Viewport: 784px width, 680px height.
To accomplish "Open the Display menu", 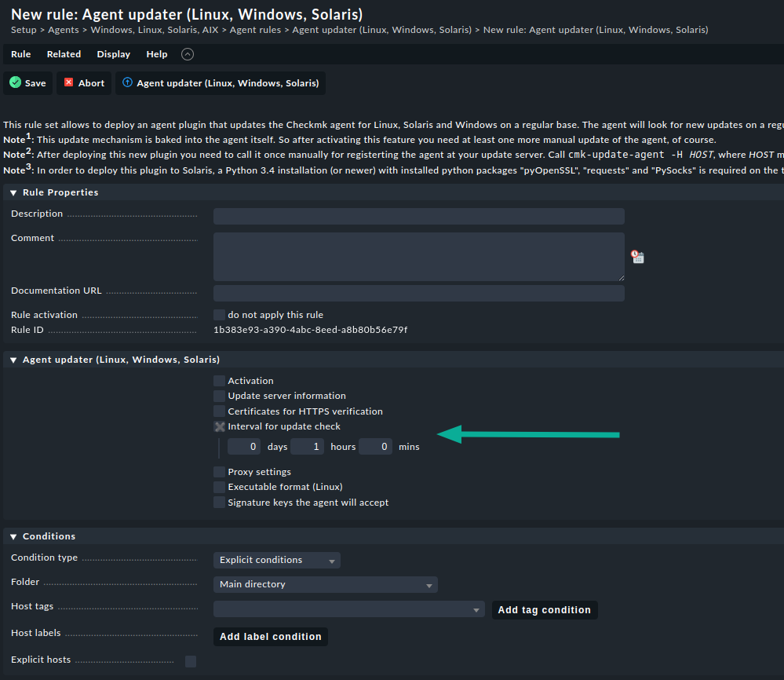I will pos(113,54).
